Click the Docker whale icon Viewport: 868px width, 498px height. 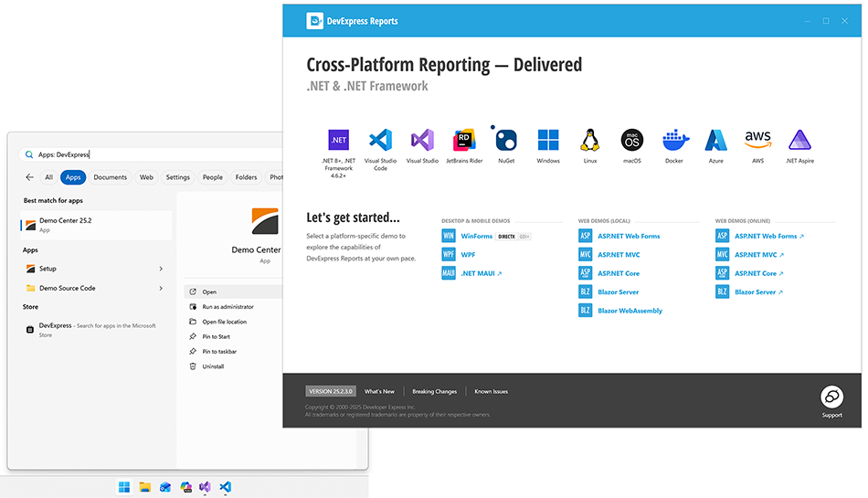[675, 140]
